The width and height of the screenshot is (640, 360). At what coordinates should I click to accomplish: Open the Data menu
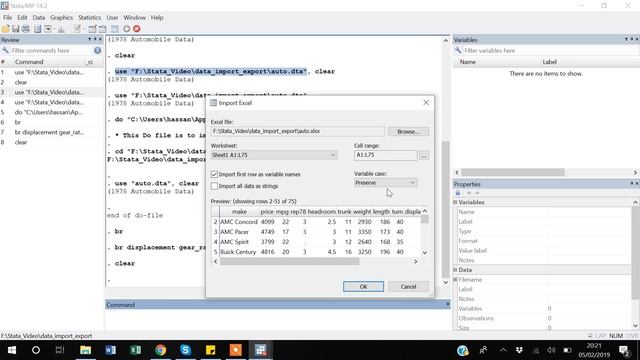[x=39, y=18]
